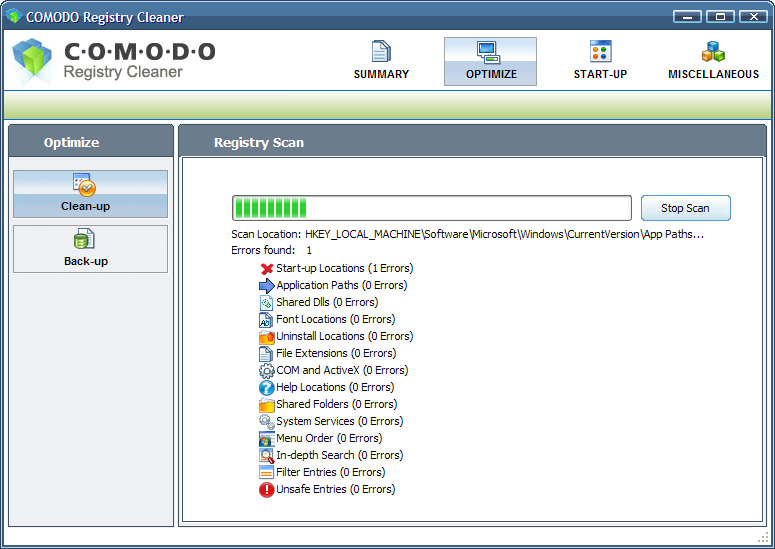Viewport: 775px width, 549px height.
Task: Click the Help Locations question mark icon
Action: pos(266,388)
